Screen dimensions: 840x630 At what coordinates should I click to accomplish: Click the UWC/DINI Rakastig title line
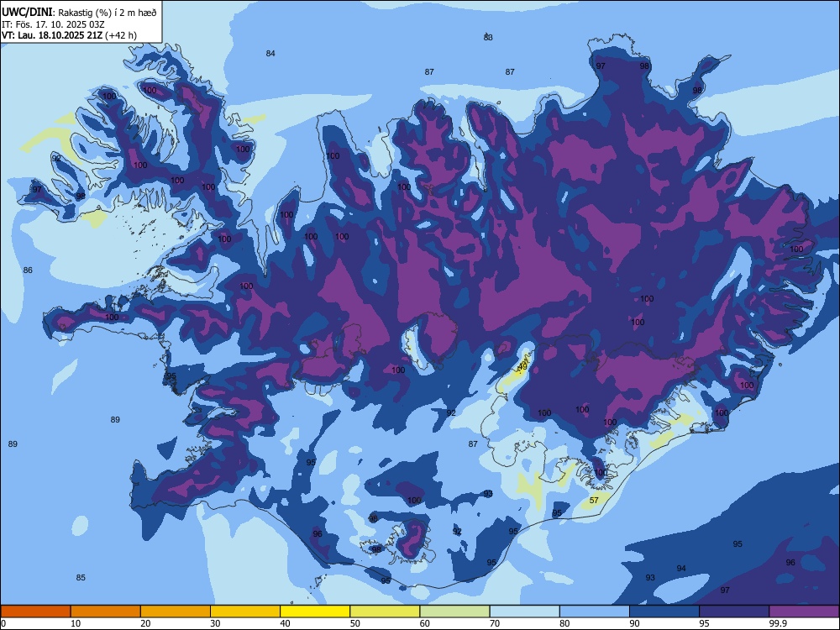(79, 13)
